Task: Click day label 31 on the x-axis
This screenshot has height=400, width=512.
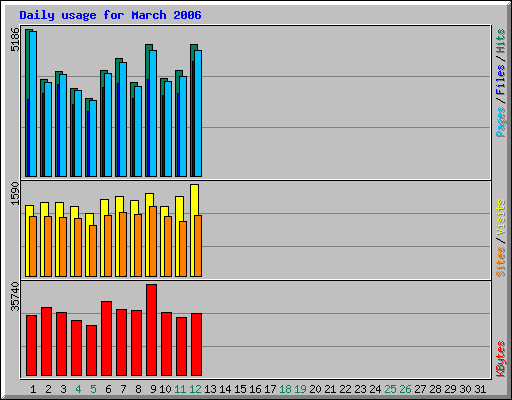Action: coord(480,389)
